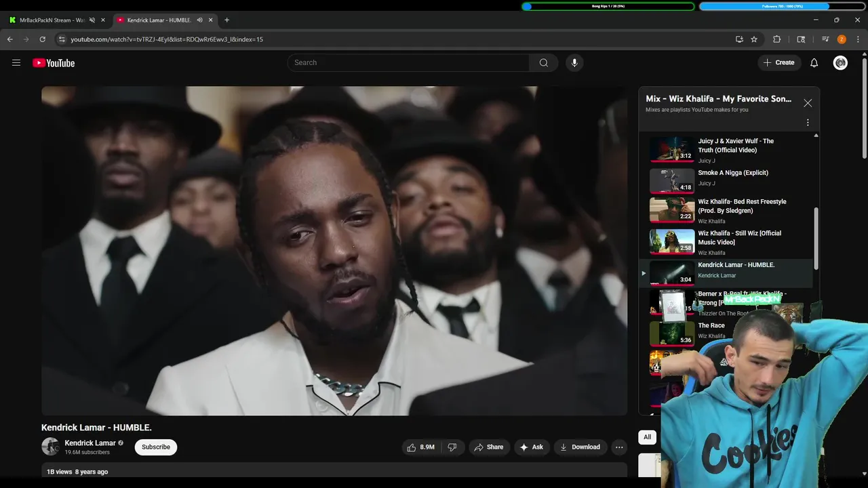This screenshot has height=488, width=868.
Task: Click the Share button
Action: click(489, 447)
